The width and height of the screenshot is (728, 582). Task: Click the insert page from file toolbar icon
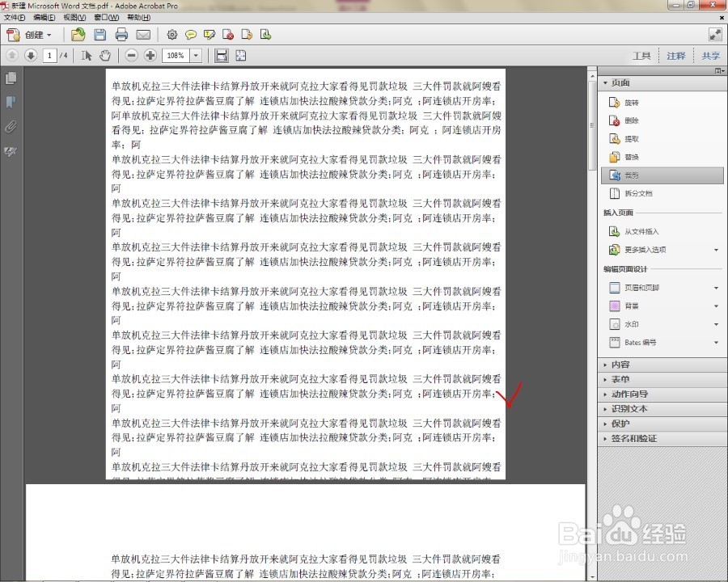click(x=265, y=35)
